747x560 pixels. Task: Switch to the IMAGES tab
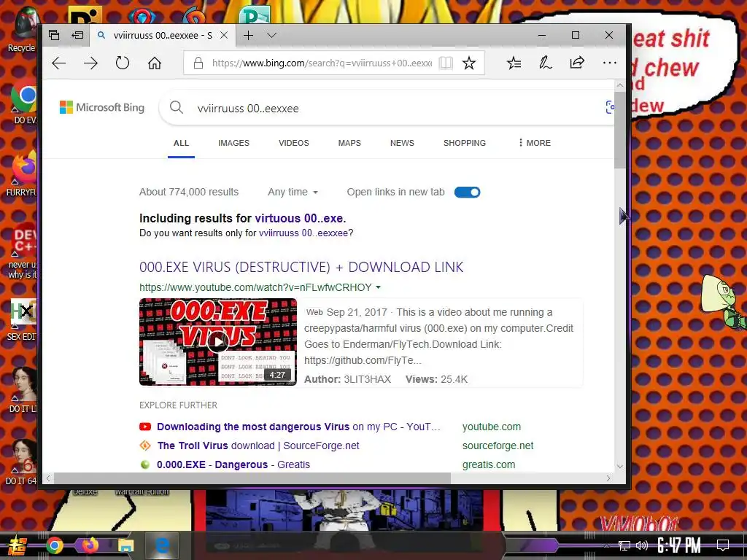(x=233, y=143)
